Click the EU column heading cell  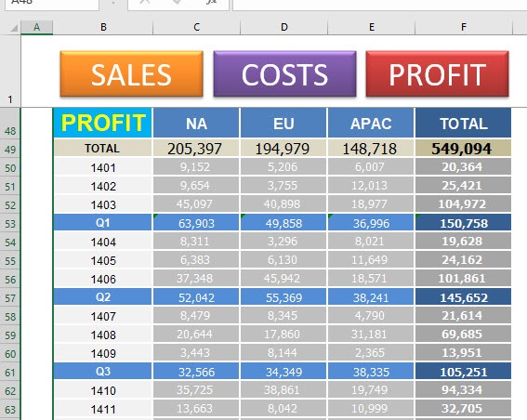[283, 123]
